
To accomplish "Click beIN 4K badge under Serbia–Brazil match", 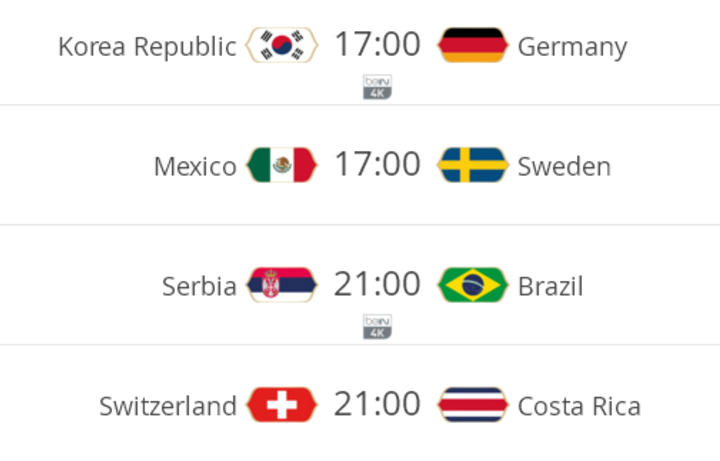I will point(377,326).
